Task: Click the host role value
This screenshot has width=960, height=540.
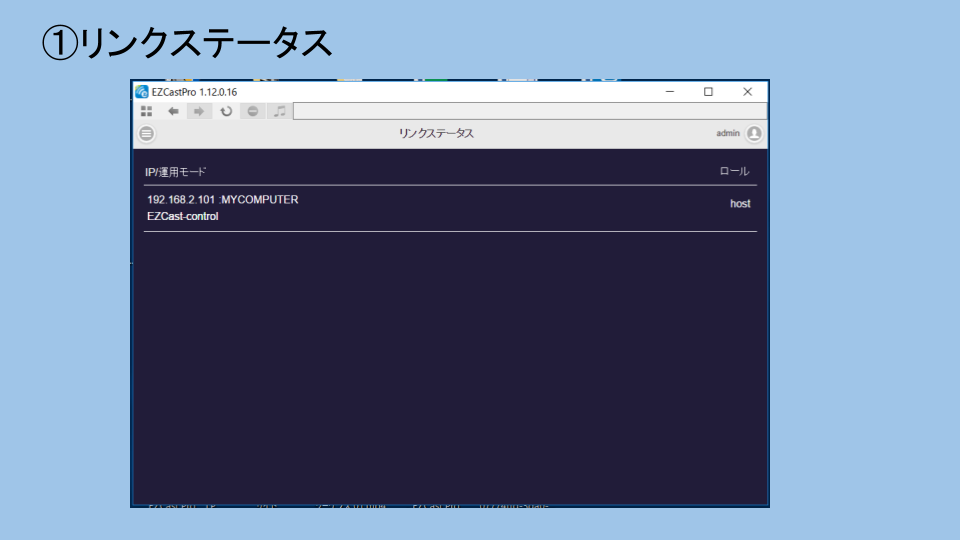Action: click(740, 204)
